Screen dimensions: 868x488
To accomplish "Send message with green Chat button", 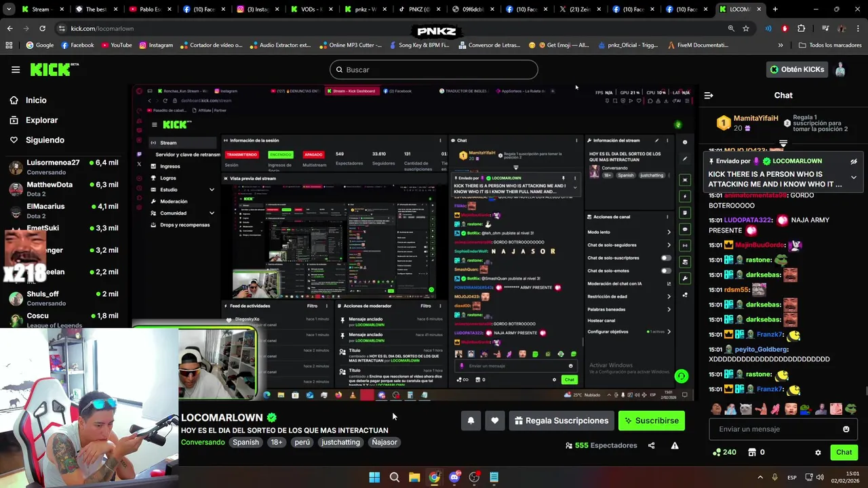I will pyautogui.click(x=844, y=452).
